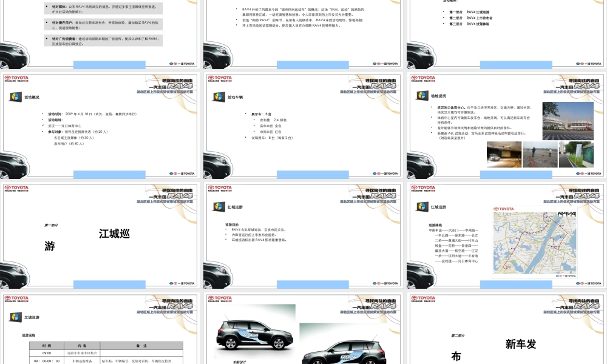607x364 pixels.
Task: Click the pie chart icon on 巡游流程 slide
Action: (x=16, y=317)
